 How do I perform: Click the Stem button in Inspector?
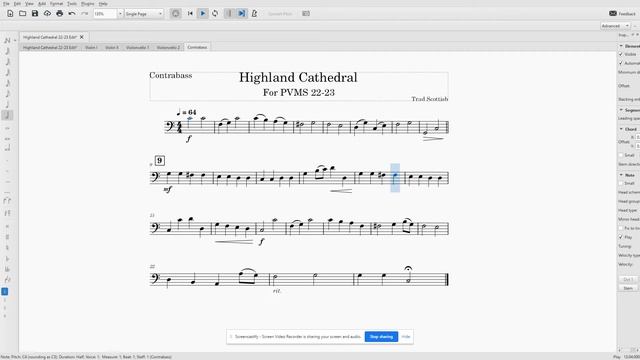628,288
